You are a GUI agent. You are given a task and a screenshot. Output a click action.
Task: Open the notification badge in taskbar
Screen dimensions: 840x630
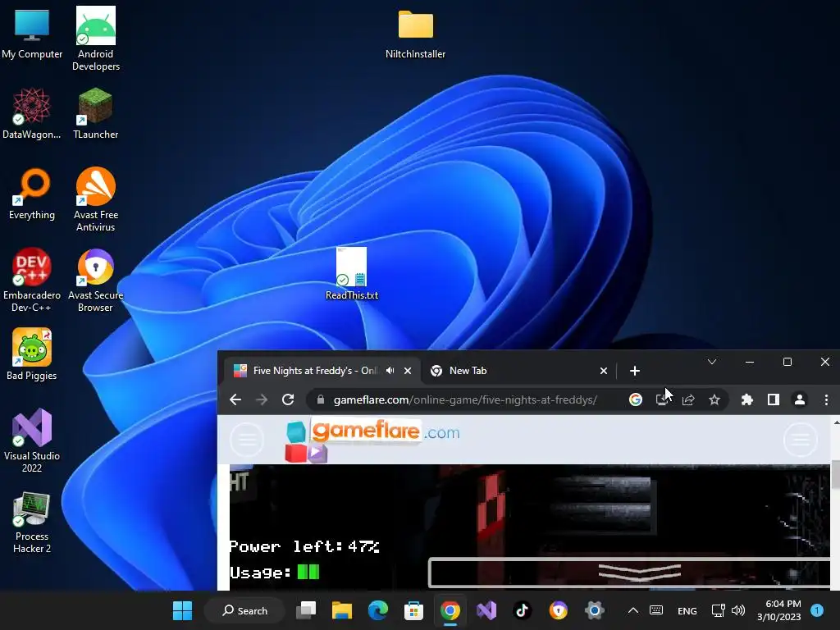(817, 610)
